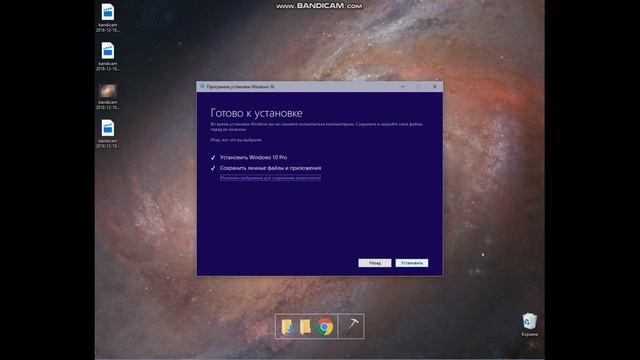
Task: Open Google Chrome from the dock
Action: (325, 327)
